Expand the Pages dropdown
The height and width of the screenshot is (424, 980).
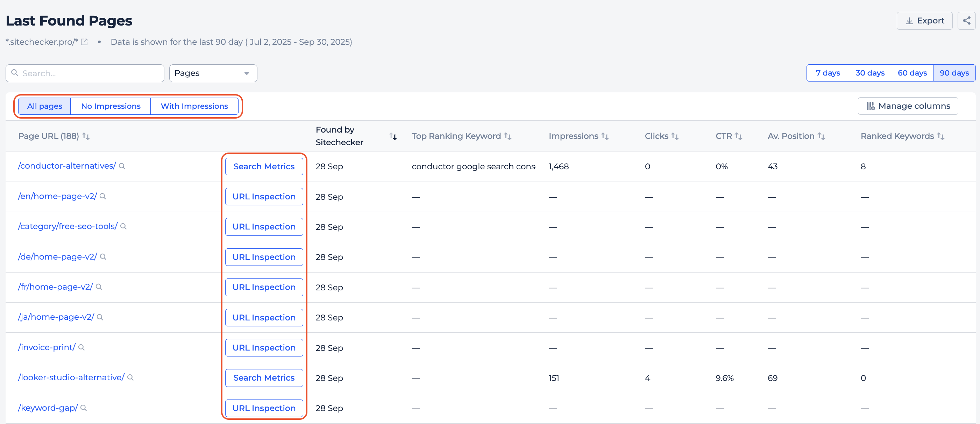pyautogui.click(x=213, y=73)
